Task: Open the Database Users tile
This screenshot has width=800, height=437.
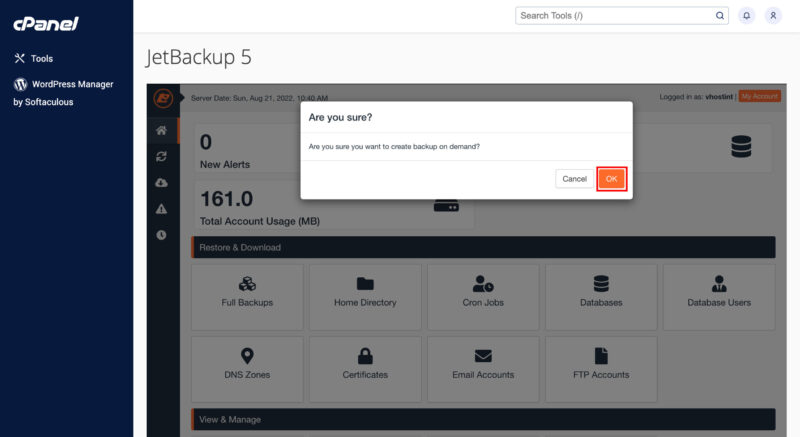Action: [x=719, y=297]
